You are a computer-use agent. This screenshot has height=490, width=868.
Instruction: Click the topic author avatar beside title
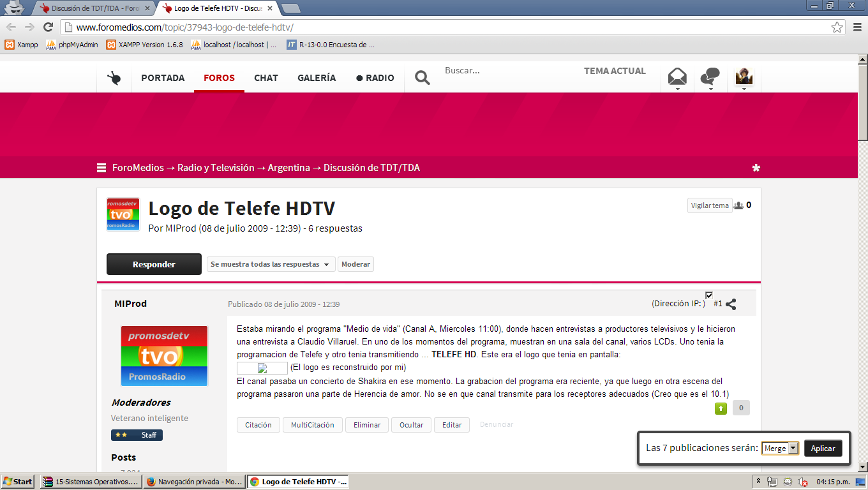(123, 214)
